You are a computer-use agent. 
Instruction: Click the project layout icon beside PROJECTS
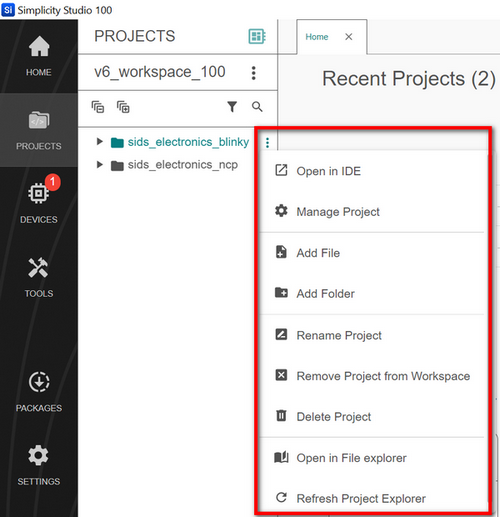click(257, 36)
